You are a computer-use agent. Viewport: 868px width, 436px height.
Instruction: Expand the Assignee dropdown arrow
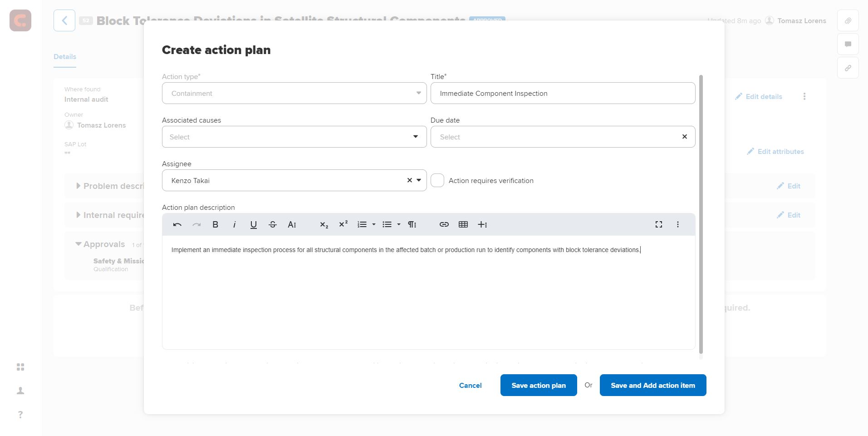click(x=419, y=180)
